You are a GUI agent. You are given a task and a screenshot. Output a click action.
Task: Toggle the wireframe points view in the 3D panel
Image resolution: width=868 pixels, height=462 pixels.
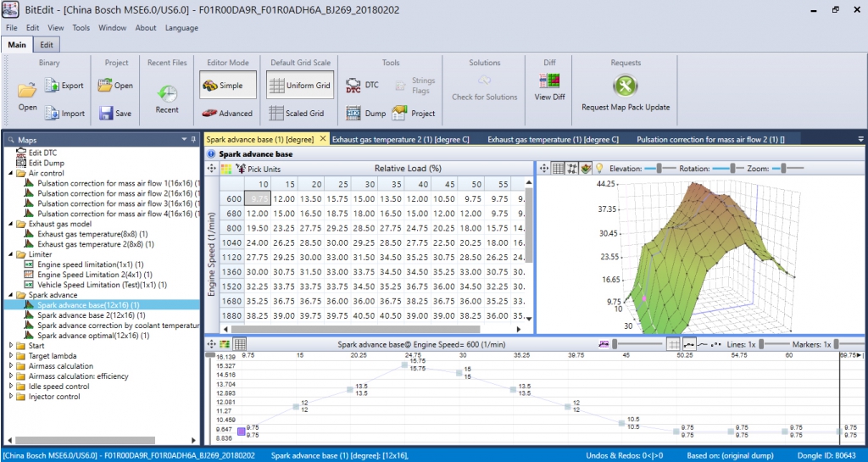[x=572, y=168]
